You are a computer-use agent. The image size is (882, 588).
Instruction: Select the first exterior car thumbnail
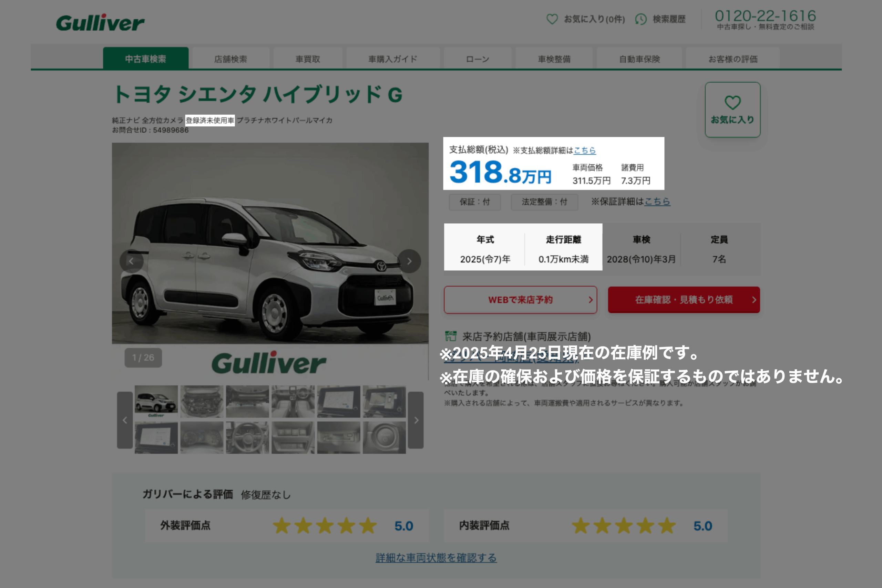point(156,401)
